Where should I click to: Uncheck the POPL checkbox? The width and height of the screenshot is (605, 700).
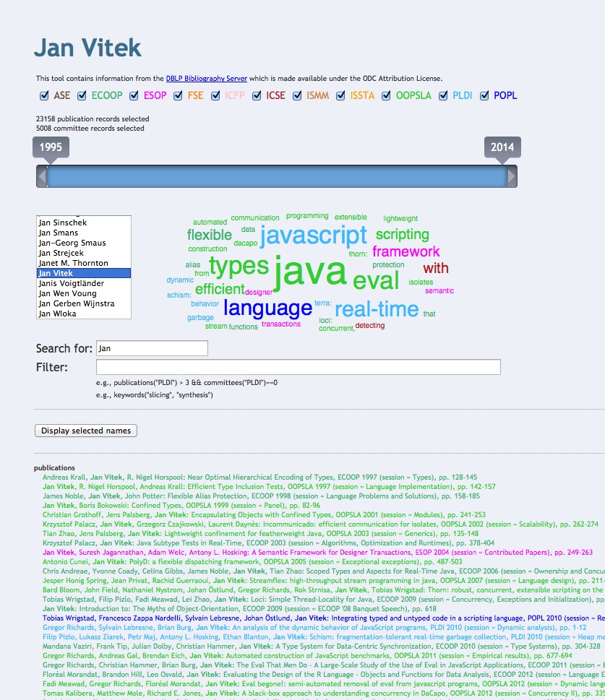tap(484, 95)
